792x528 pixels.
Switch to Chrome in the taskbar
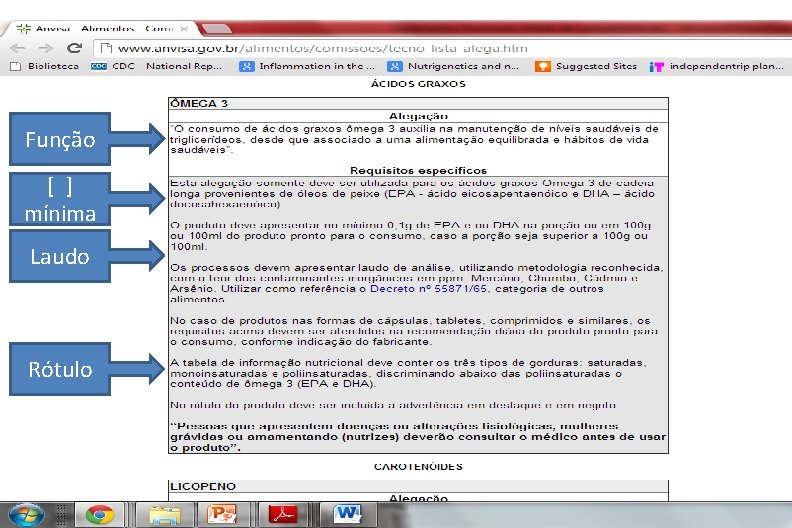[100, 515]
